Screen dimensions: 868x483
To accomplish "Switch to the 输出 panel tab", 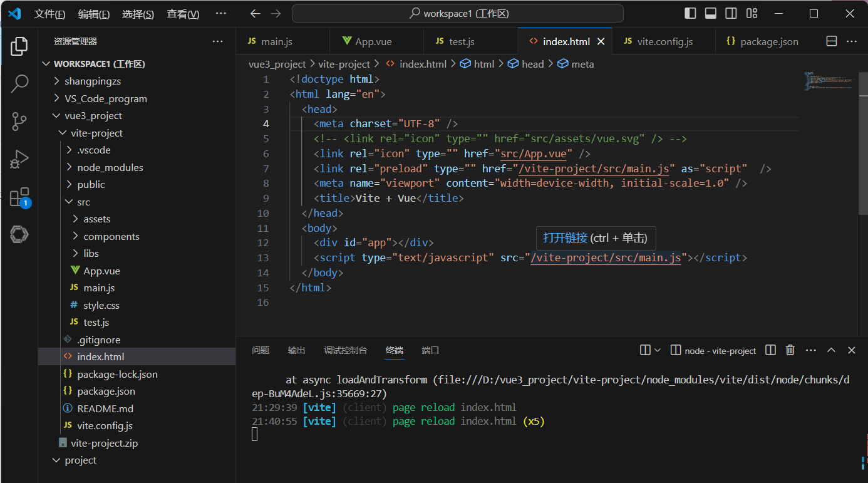I will 297,350.
